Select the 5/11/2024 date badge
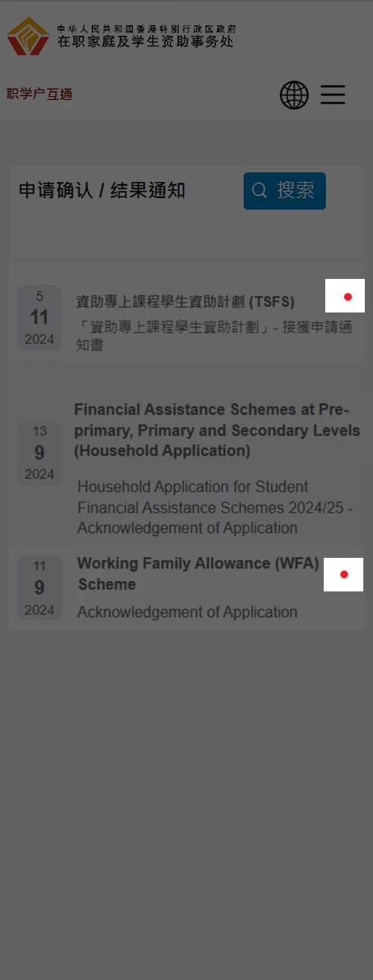The image size is (373, 980). pos(40,318)
